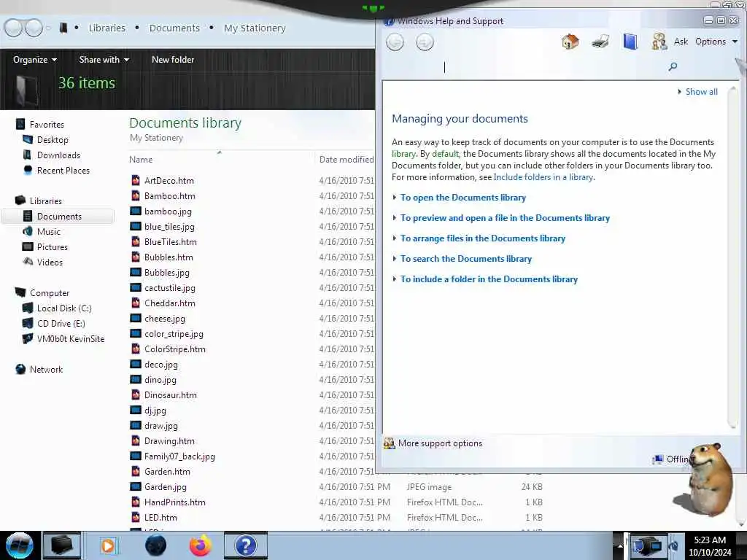Click the Music library icon
The height and width of the screenshot is (560, 747).
click(28, 231)
